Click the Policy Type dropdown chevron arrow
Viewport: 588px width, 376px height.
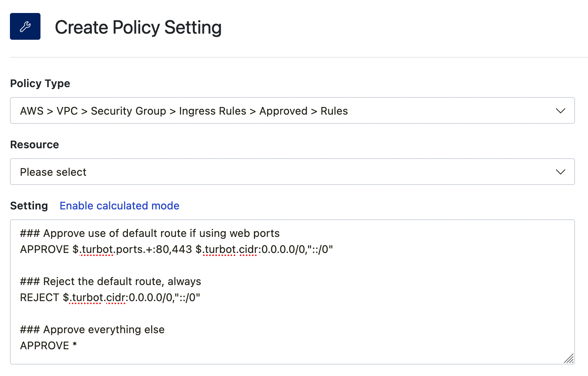(560, 111)
